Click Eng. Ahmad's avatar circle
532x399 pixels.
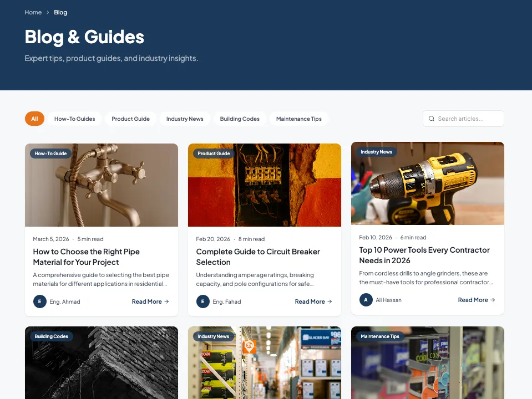point(40,301)
